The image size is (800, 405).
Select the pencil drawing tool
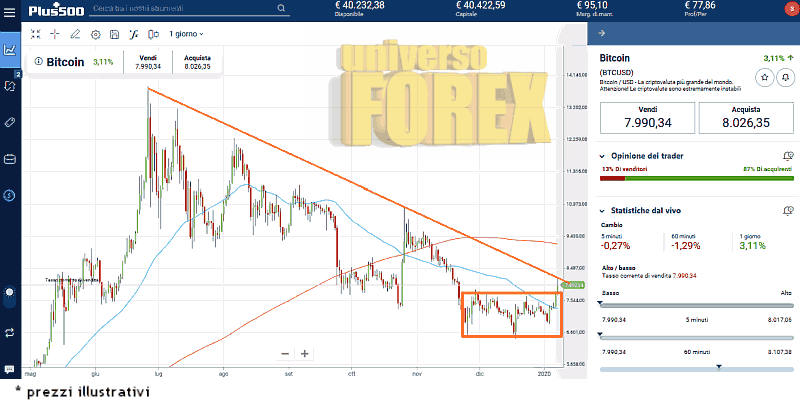pyautogui.click(x=75, y=33)
